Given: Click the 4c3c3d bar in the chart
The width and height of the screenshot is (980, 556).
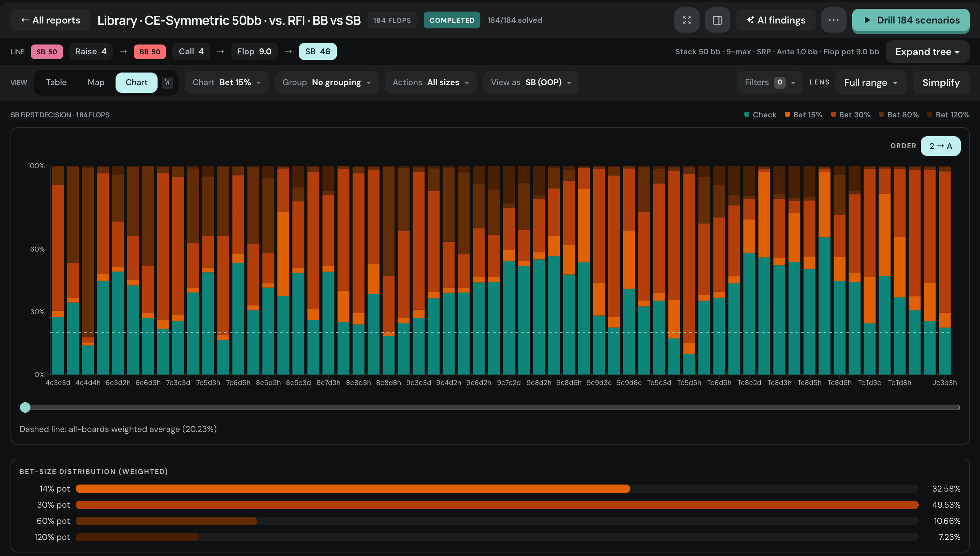Looking at the screenshot, I should coord(58,270).
